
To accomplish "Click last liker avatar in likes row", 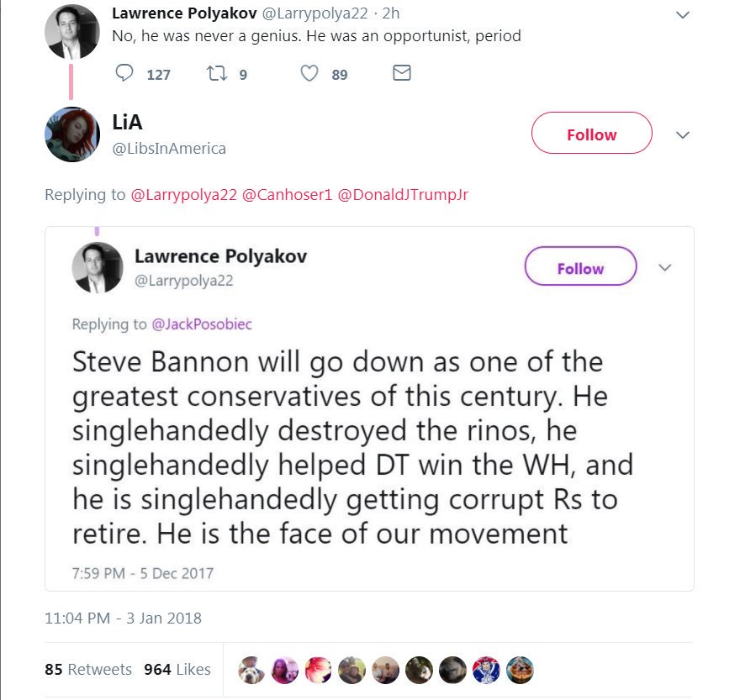I will pyautogui.click(x=520, y=670).
